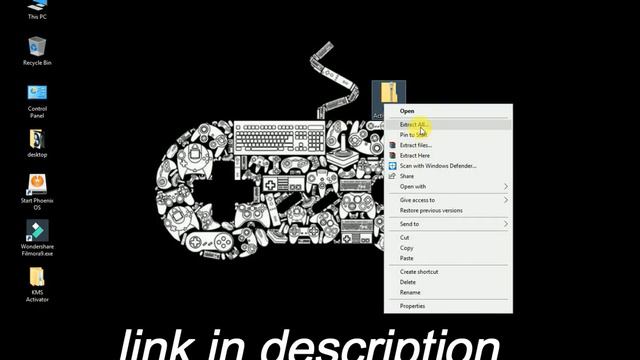
Task: Select the zipped folder behind the context menu
Action: (x=389, y=92)
